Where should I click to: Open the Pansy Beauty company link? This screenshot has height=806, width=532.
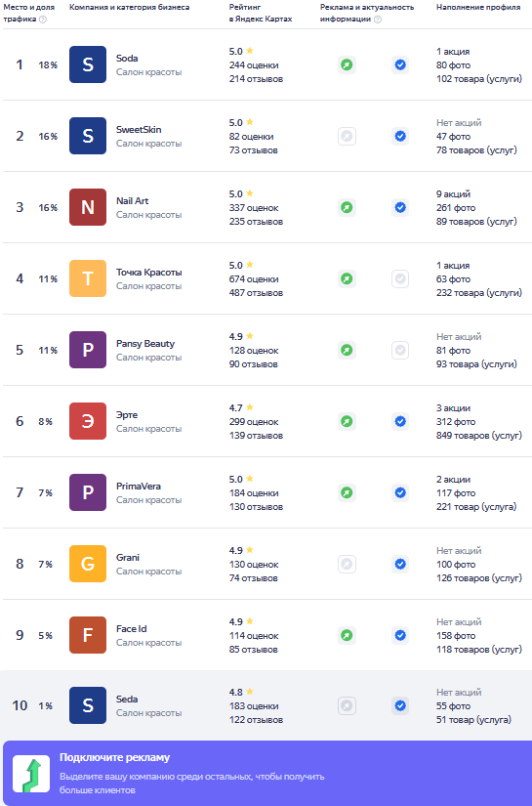click(145, 343)
